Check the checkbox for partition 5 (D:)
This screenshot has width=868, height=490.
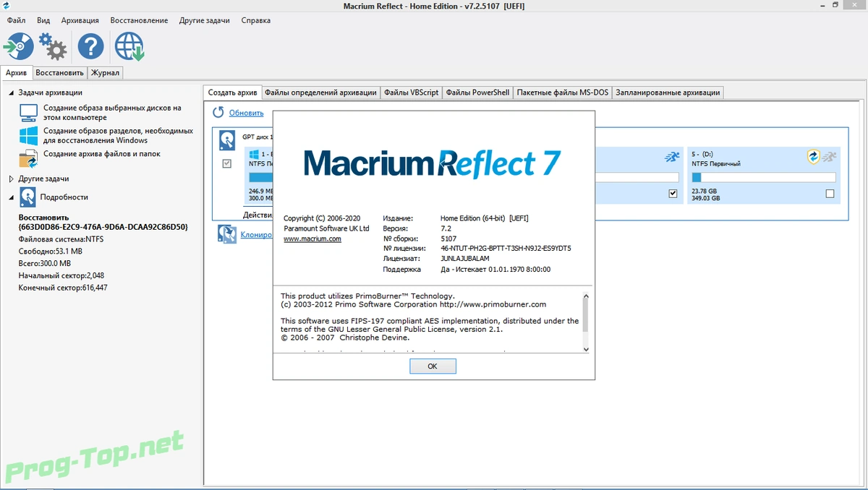pyautogui.click(x=830, y=193)
